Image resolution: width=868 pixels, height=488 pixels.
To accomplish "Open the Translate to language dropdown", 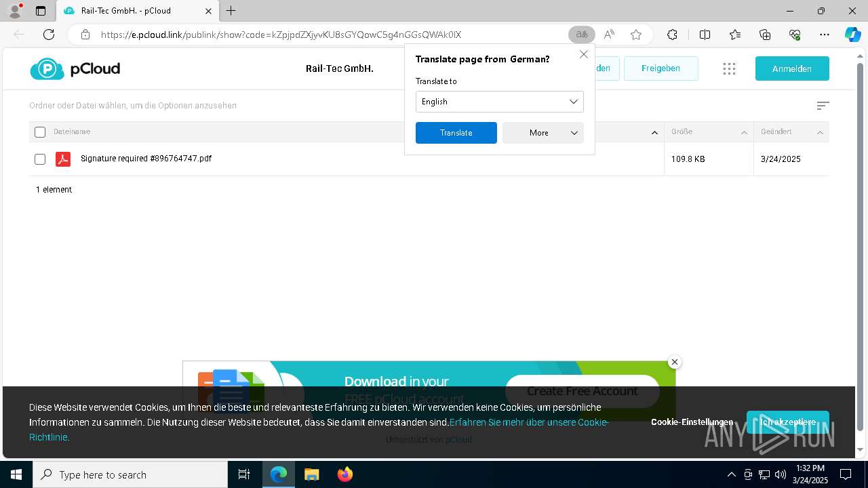I will coord(499,102).
